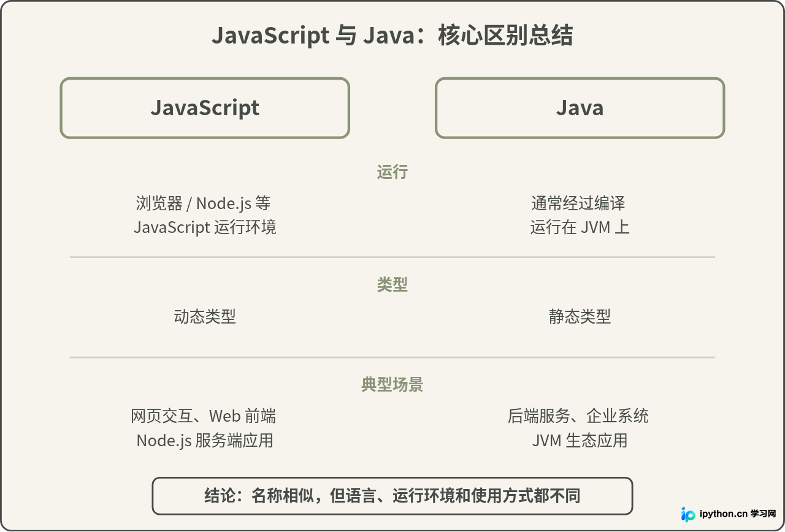This screenshot has width=785, height=532.
Task: Select the title 'JavaScript 与 Java:核心区别总结'
Action: (x=392, y=36)
